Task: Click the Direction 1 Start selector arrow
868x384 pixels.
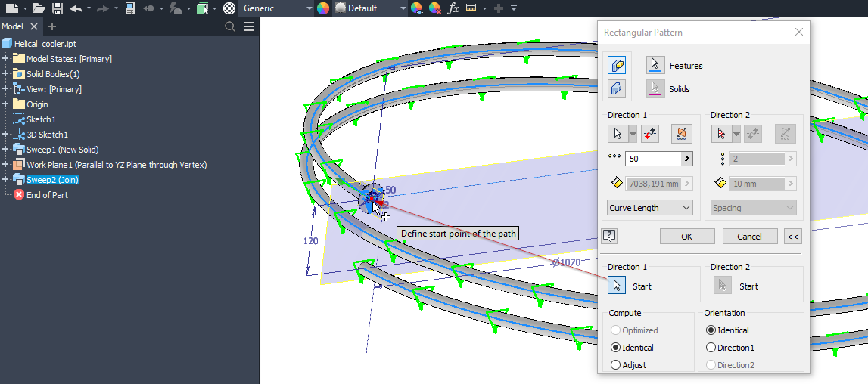Action: [618, 286]
